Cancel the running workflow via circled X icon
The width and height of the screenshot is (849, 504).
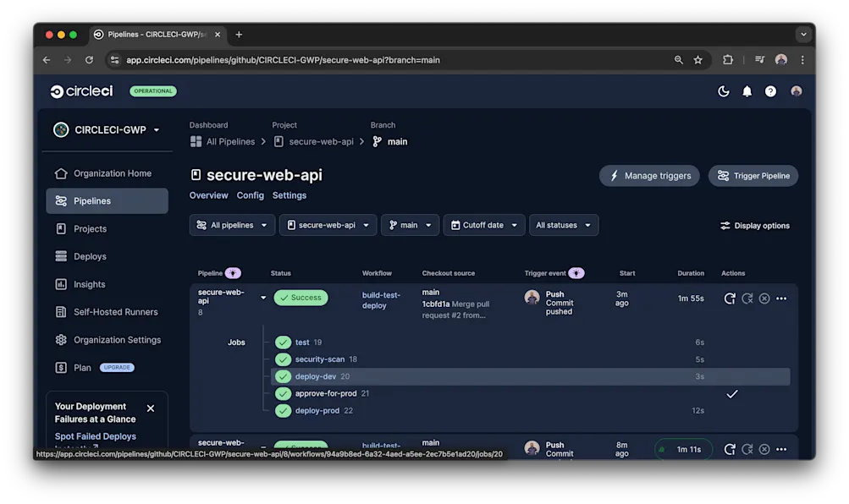click(764, 299)
